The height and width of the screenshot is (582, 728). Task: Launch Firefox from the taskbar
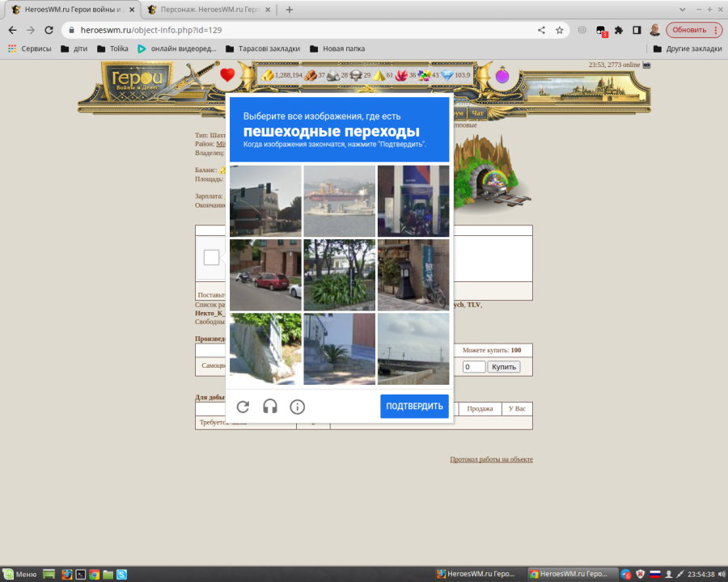coord(67,575)
